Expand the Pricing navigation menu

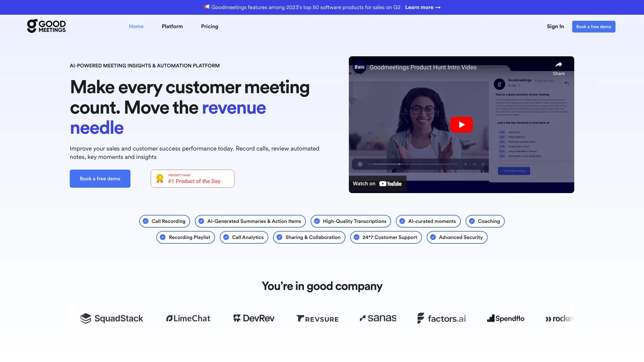pyautogui.click(x=210, y=26)
